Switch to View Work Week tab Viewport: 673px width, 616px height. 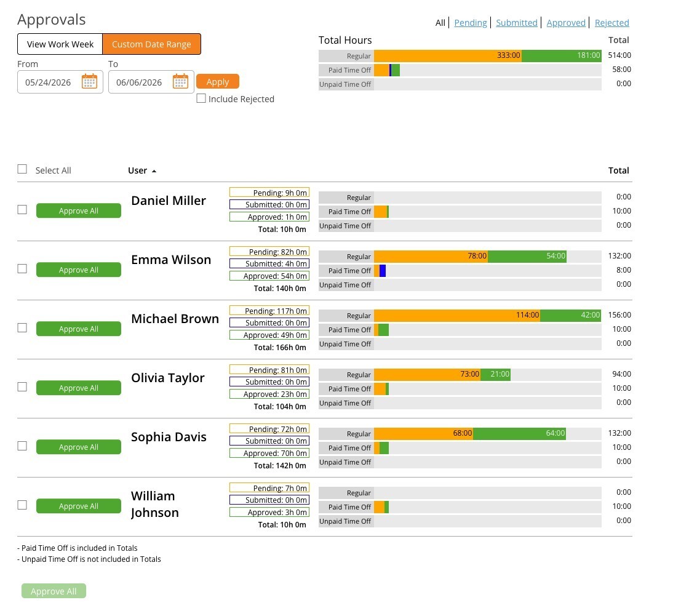pyautogui.click(x=60, y=44)
